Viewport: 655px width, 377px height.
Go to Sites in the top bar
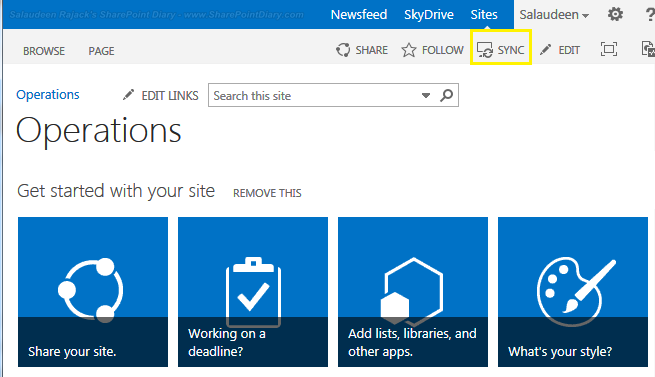pos(484,15)
